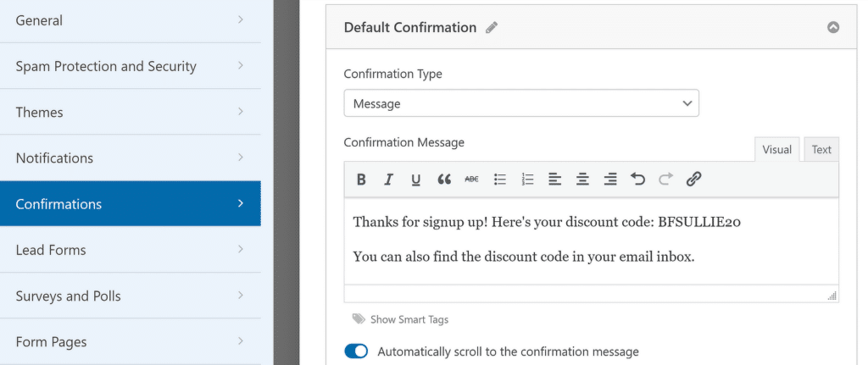Create a bulleted list
Image resolution: width=868 pixels, height=365 pixels.
[x=500, y=180]
